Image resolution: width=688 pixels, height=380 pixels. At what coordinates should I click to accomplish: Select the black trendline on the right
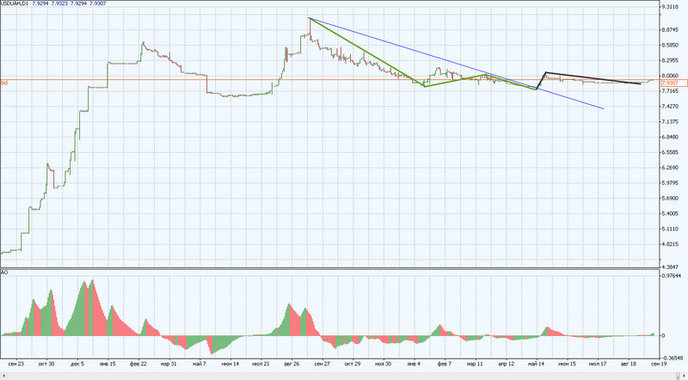[592, 78]
